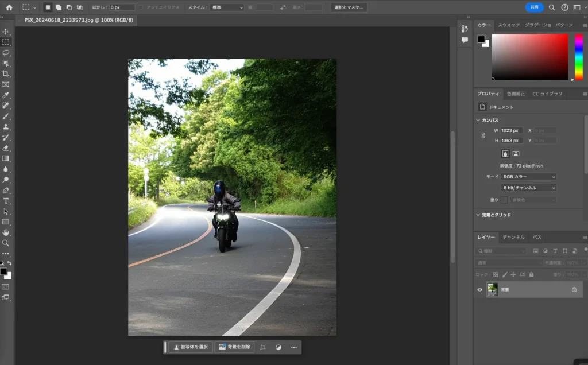Screen dimensions: 588x365
Task: Open the スタイル dropdown set to 標準
Action: point(227,7)
